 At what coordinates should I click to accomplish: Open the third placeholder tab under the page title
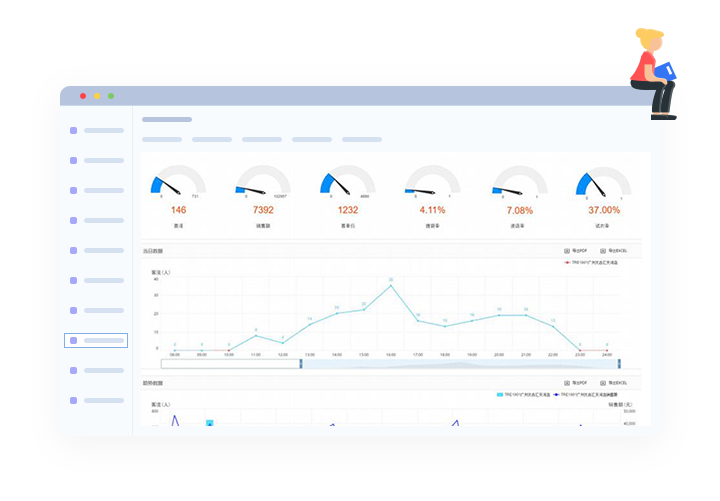pos(262,139)
